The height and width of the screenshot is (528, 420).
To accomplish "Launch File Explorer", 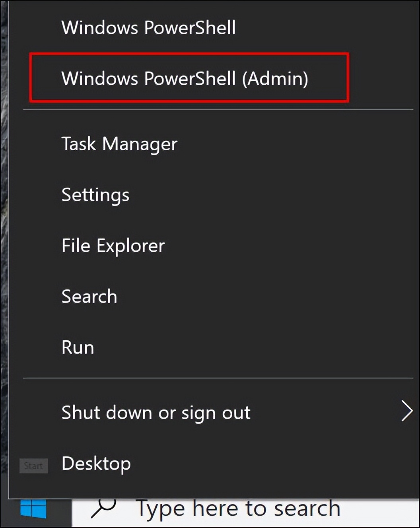I will coord(113,246).
